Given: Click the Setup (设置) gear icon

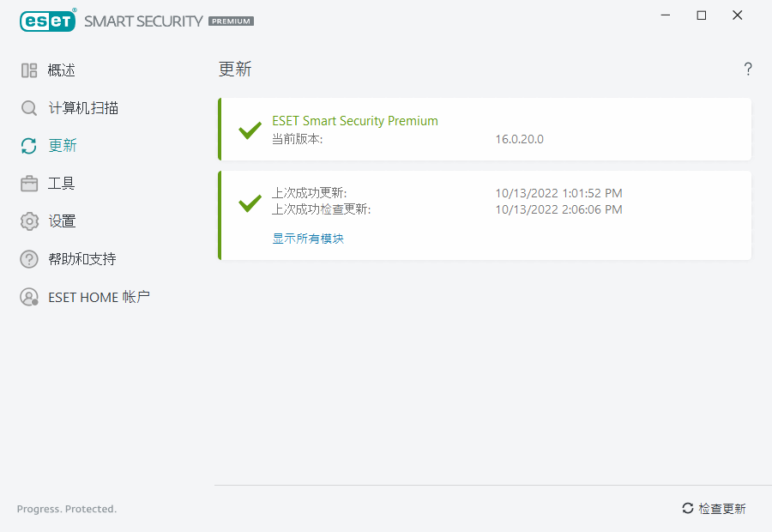Looking at the screenshot, I should coord(29,221).
